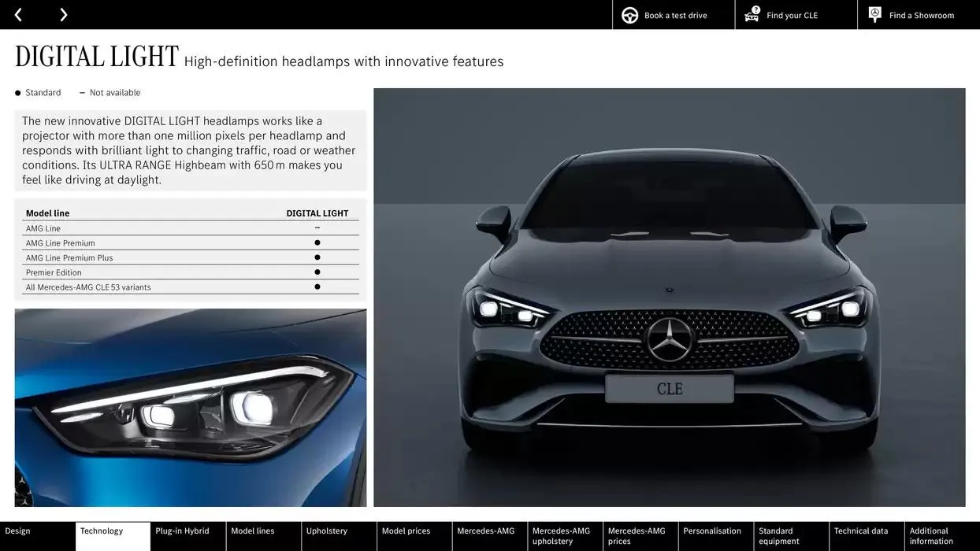The width and height of the screenshot is (980, 551).
Task: Navigate back using the left arrow icon
Action: click(x=17, y=14)
